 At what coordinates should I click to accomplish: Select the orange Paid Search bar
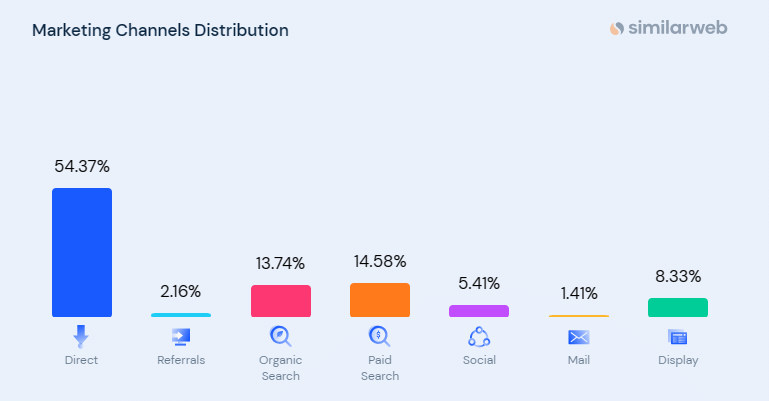coord(380,300)
